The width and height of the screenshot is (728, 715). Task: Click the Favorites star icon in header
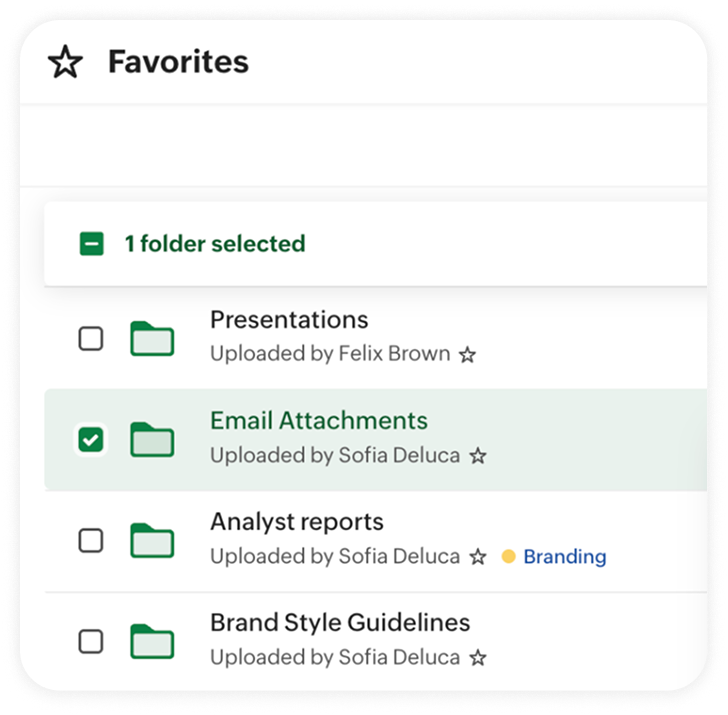(x=66, y=62)
